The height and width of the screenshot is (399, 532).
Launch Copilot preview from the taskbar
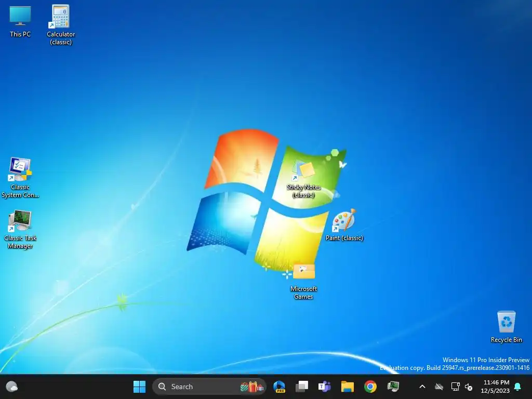279,387
